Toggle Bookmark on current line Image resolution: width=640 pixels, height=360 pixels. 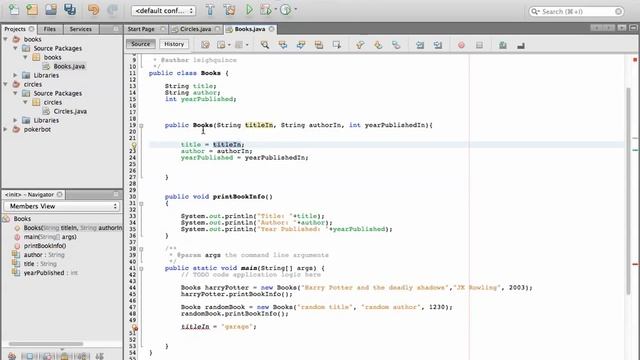tap(396, 45)
